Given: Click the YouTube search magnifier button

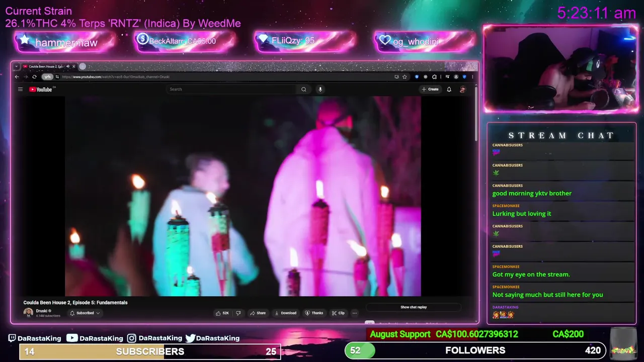Looking at the screenshot, I should click(x=303, y=89).
